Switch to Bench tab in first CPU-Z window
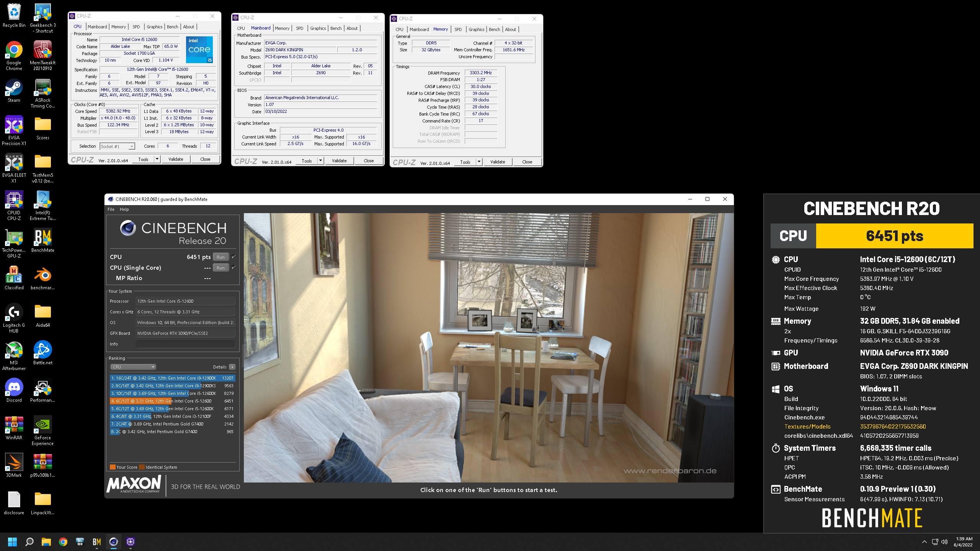The width and height of the screenshot is (980, 551). (173, 27)
